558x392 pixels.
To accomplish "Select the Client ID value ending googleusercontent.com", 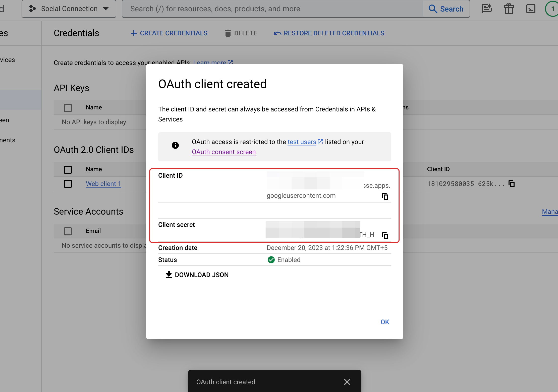I will coord(301,195).
